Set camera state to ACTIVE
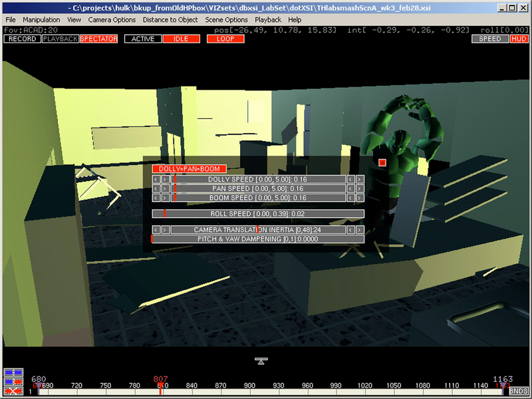This screenshot has width=532, height=399. point(143,39)
